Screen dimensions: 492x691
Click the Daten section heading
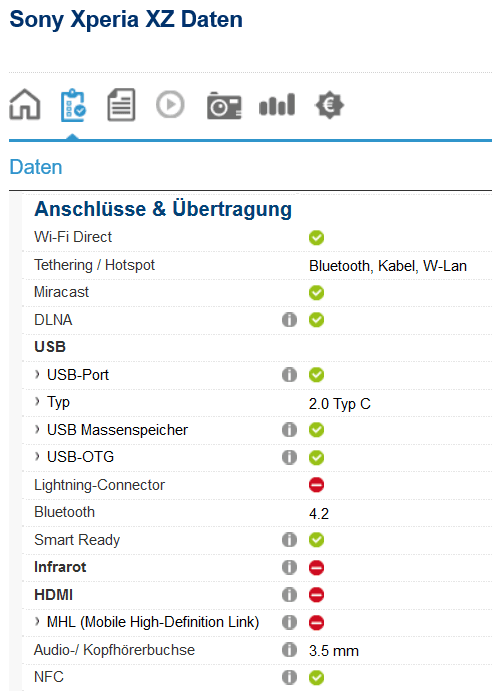click(x=36, y=167)
